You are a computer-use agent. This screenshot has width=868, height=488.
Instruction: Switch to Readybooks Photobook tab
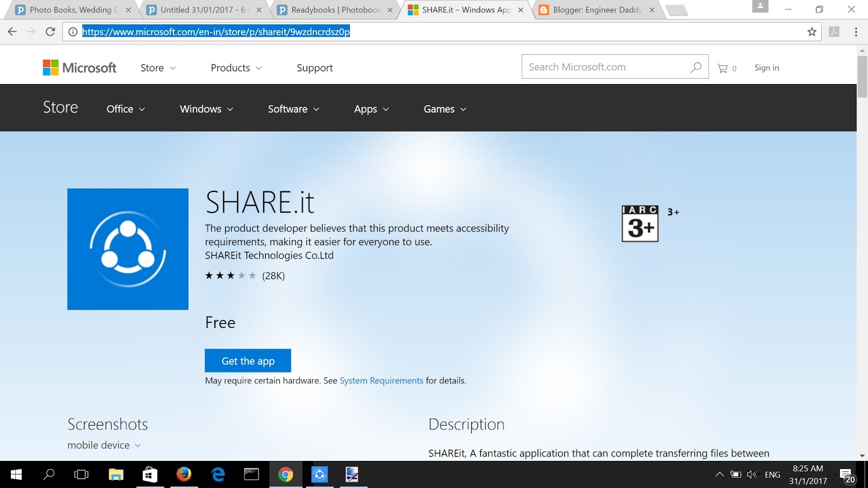(335, 10)
